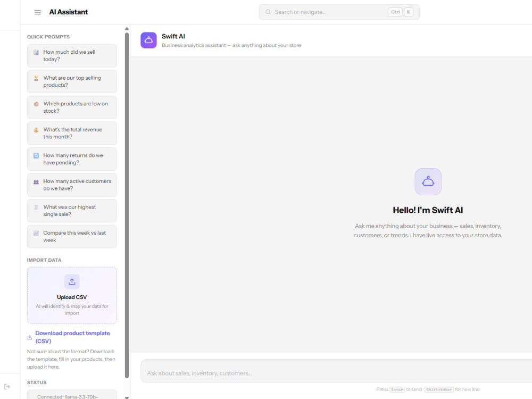Screen dimensions: 532x399
Task: Click the trophy icon for top selling products
Action: 36,78
